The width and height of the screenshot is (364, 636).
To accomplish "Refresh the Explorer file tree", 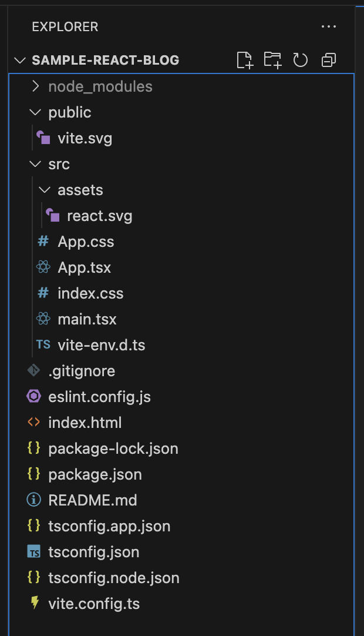I will [300, 60].
